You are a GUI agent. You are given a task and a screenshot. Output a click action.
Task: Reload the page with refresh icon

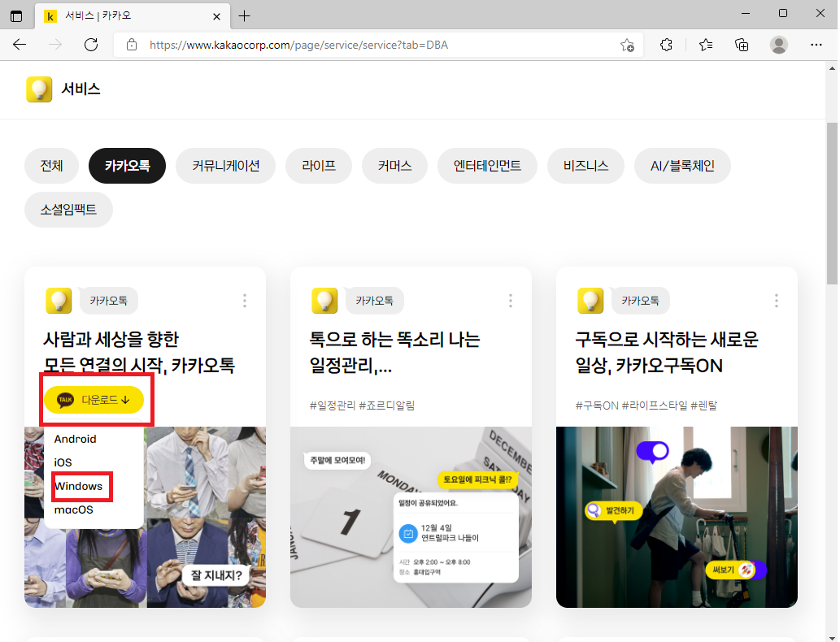click(91, 45)
